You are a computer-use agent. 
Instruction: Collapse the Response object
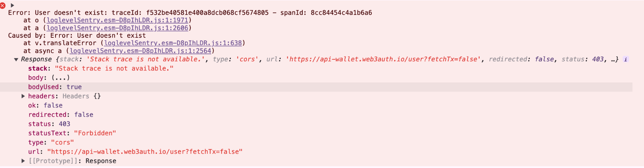[16, 59]
